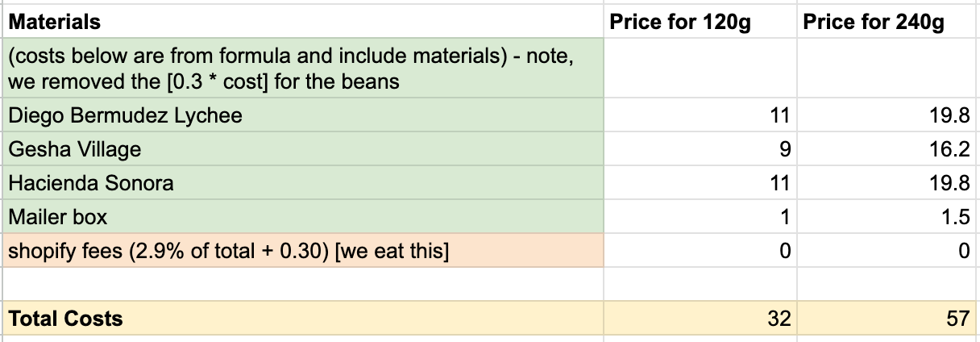
Task: Select the empty cell below shopify fees
Action: (304, 285)
